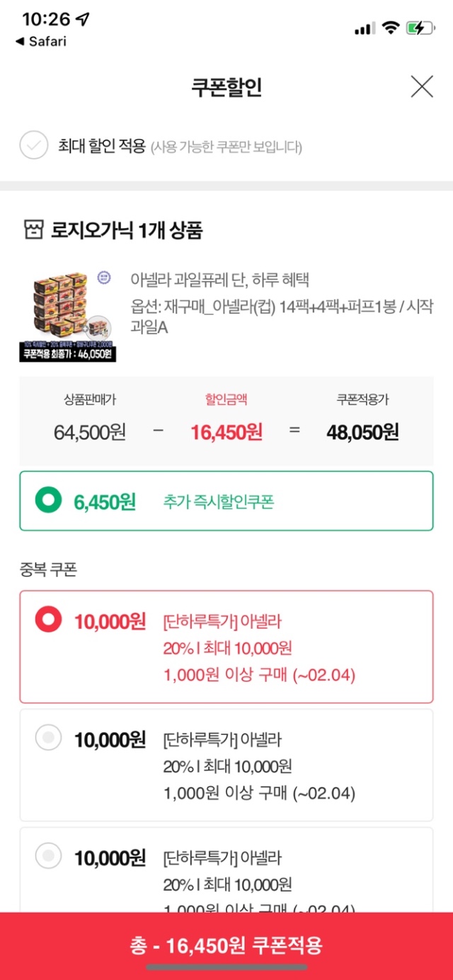Tap the 로지오가닉 1개 상품 store heading
Image resolution: width=453 pixels, height=980 pixels.
(127, 230)
